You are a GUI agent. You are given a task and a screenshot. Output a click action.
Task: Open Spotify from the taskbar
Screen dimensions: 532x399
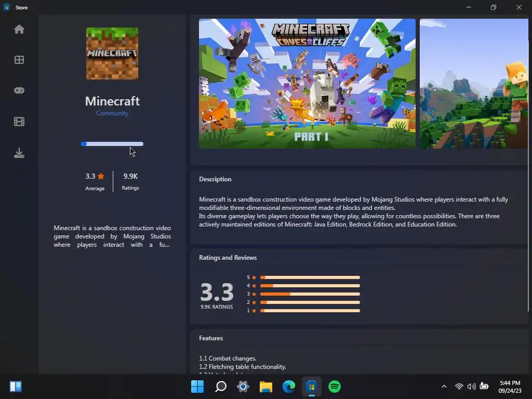(335, 387)
